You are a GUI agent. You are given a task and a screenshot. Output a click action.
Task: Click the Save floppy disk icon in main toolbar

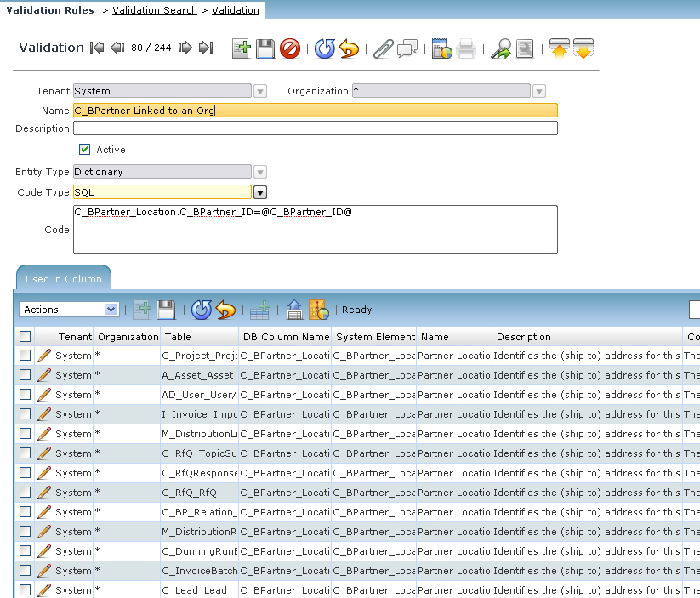pos(265,48)
